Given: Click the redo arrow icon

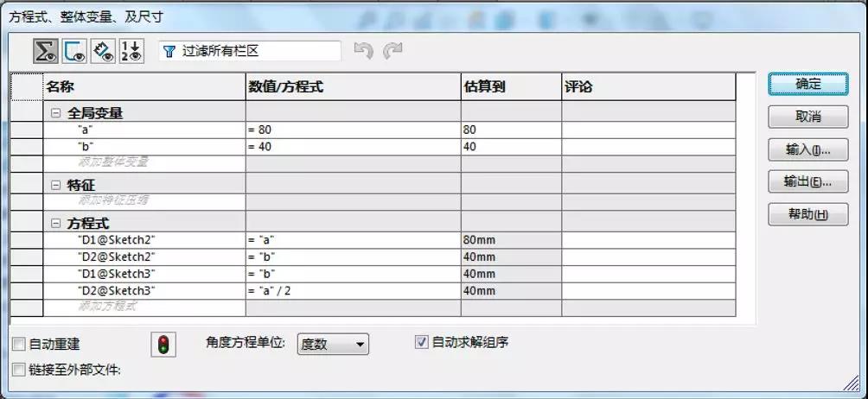Looking at the screenshot, I should coord(393,52).
